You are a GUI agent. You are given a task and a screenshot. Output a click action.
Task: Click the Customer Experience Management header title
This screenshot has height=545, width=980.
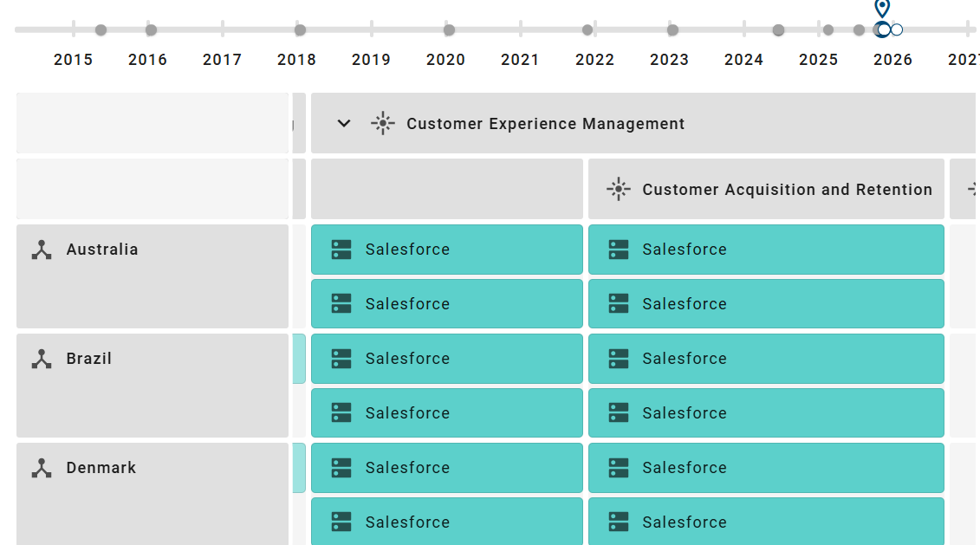pyautogui.click(x=545, y=124)
